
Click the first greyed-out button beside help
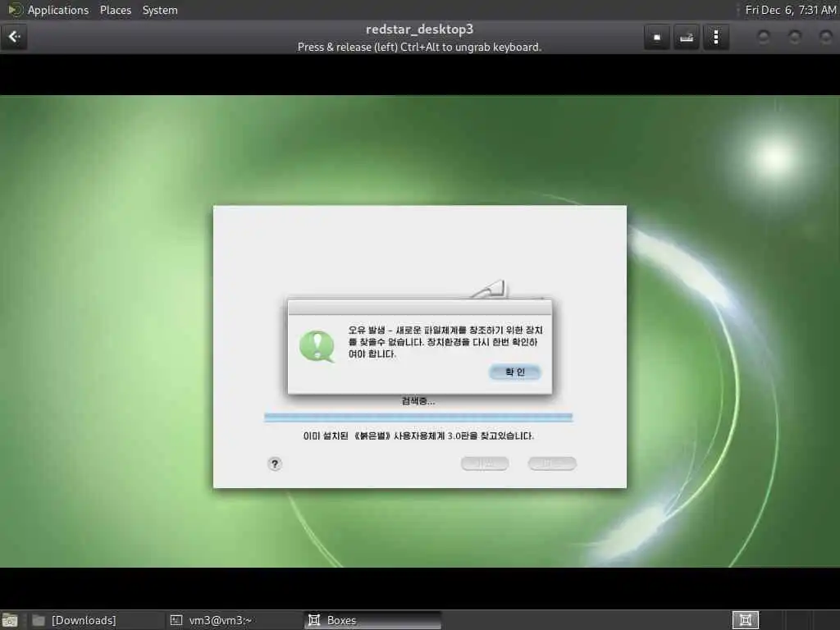coord(484,463)
